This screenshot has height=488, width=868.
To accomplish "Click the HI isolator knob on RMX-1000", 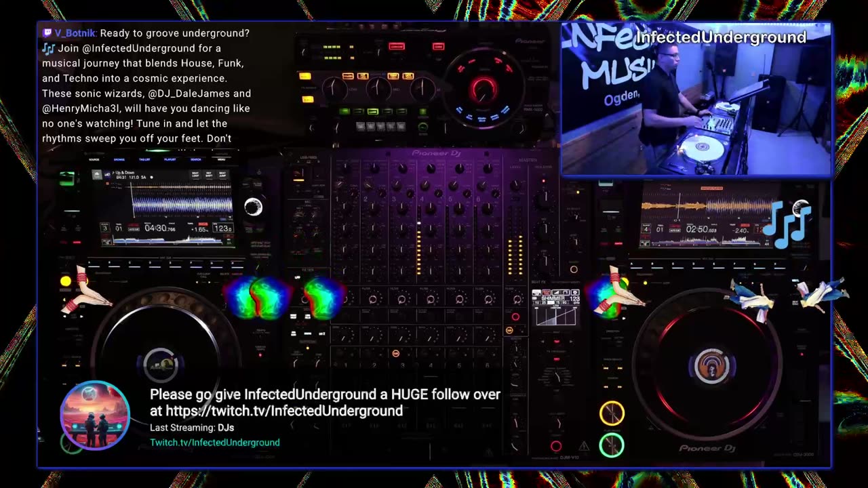I will click(424, 88).
